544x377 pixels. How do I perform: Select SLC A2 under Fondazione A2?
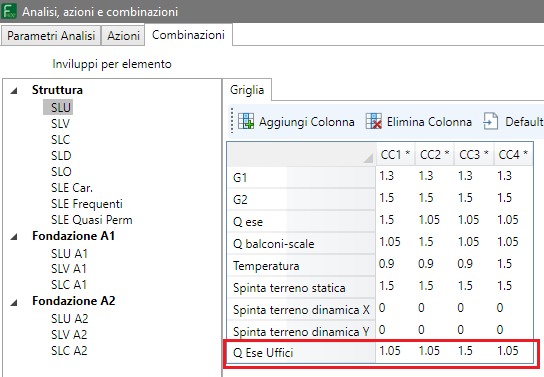(69, 351)
